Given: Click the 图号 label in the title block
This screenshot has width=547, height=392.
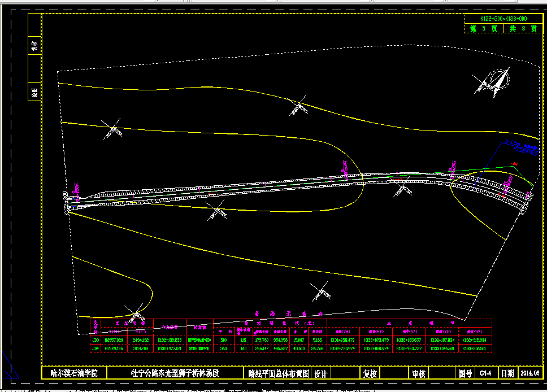Looking at the screenshot, I should 466,373.
